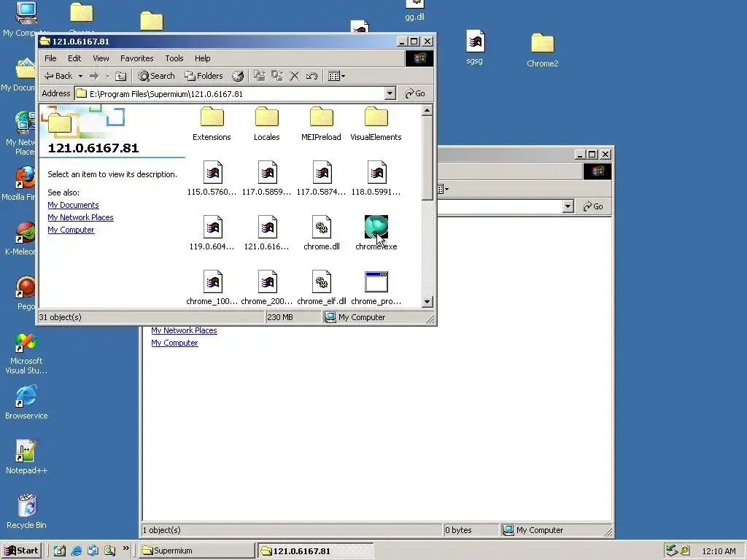
Task: Click the Go button in front window
Action: point(415,93)
